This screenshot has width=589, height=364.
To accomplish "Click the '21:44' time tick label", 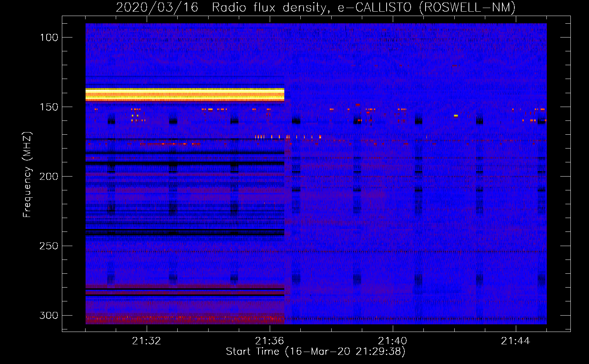I will (x=516, y=341).
